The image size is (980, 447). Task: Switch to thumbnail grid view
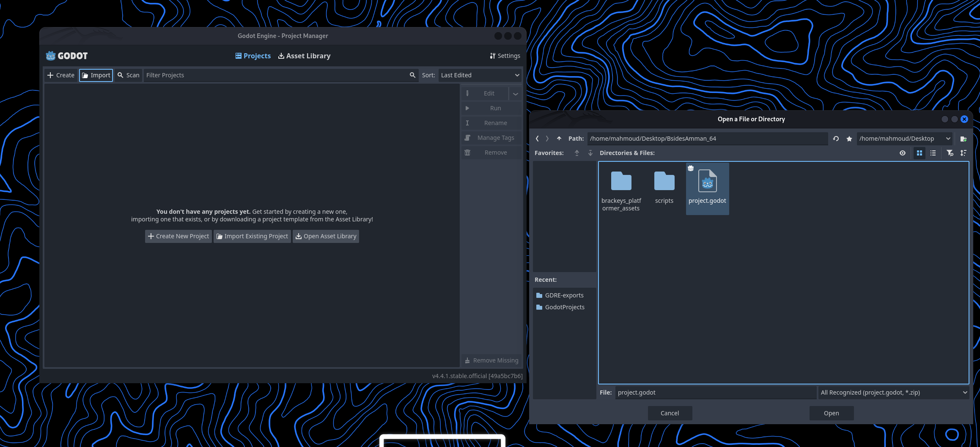[920, 153]
